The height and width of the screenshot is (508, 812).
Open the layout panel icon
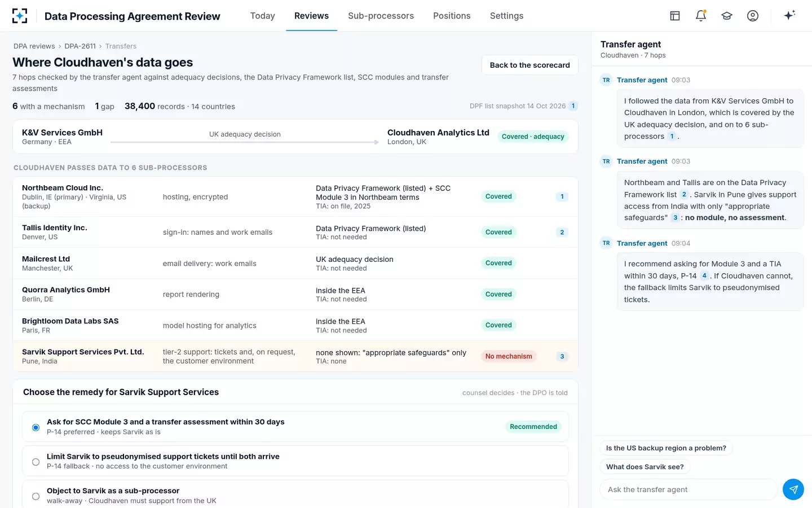(675, 16)
